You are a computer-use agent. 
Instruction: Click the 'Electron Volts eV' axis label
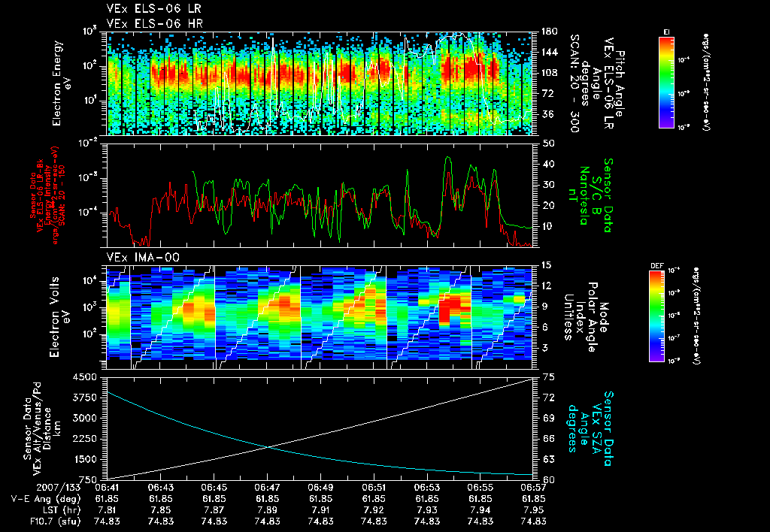(59, 317)
